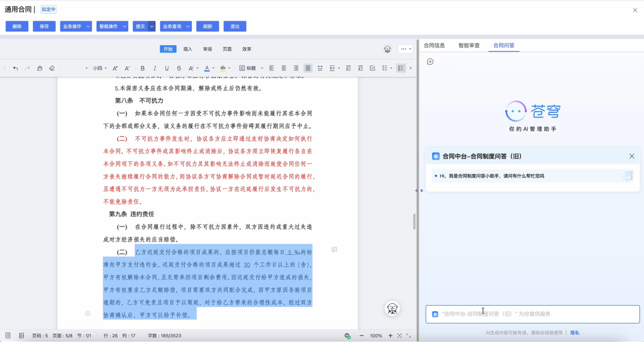
Task: Toggle italic formatting
Action: (155, 68)
